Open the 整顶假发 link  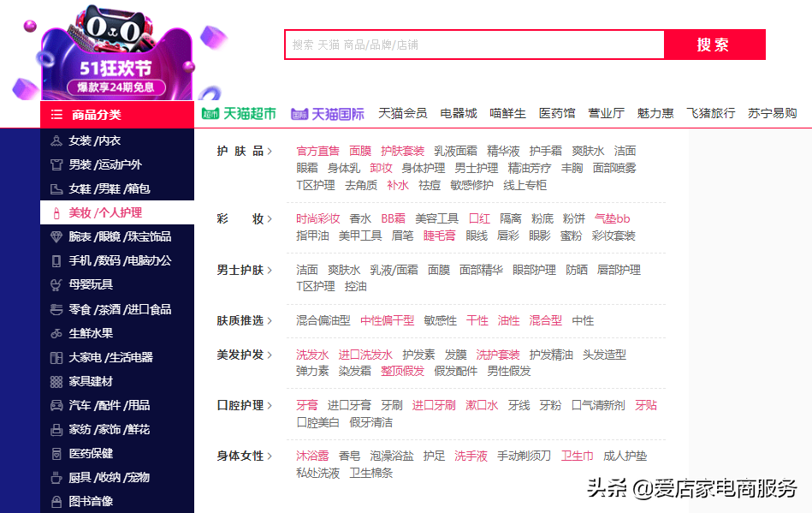click(x=402, y=372)
